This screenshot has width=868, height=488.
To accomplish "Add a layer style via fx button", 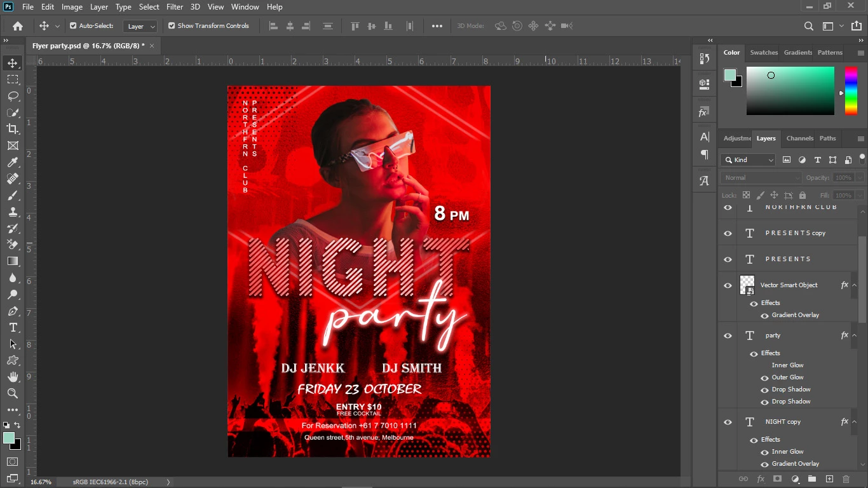I will pos(761,479).
